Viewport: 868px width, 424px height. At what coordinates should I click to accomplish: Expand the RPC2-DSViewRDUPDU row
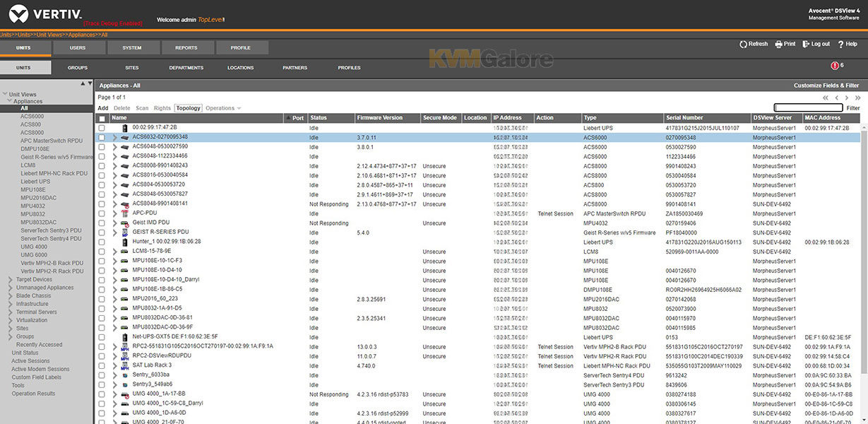[114, 356]
